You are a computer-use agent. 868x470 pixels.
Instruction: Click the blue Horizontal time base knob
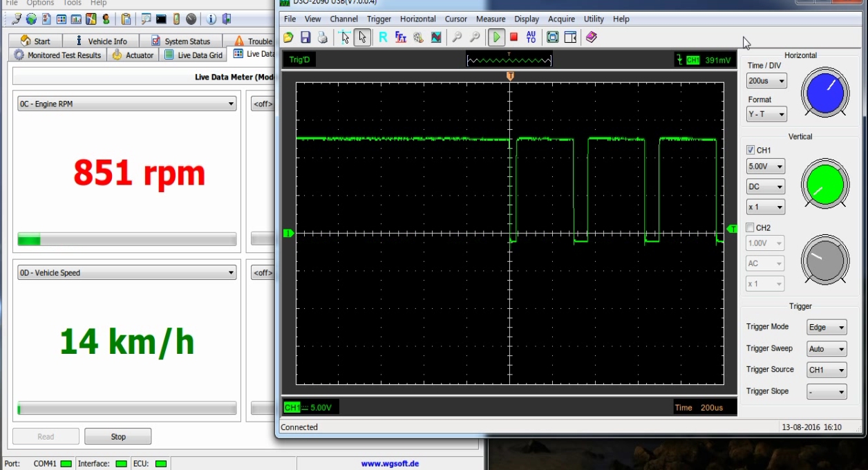pos(825,93)
